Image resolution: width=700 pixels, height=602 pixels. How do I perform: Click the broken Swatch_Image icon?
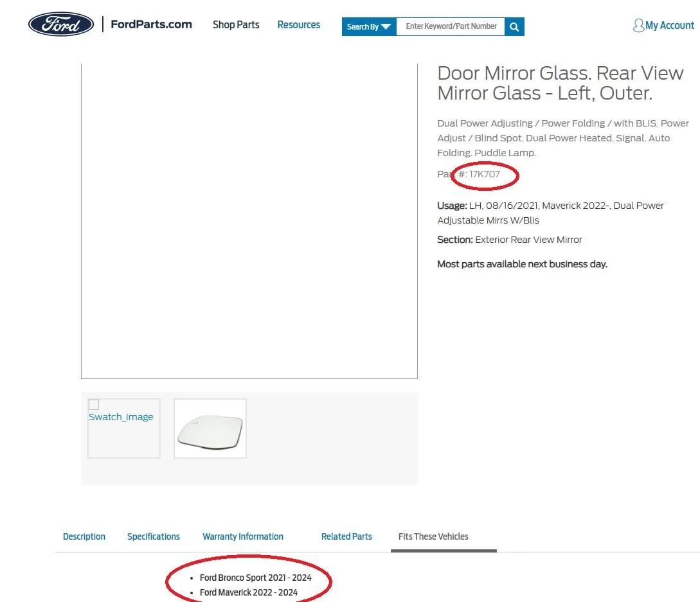click(x=94, y=405)
